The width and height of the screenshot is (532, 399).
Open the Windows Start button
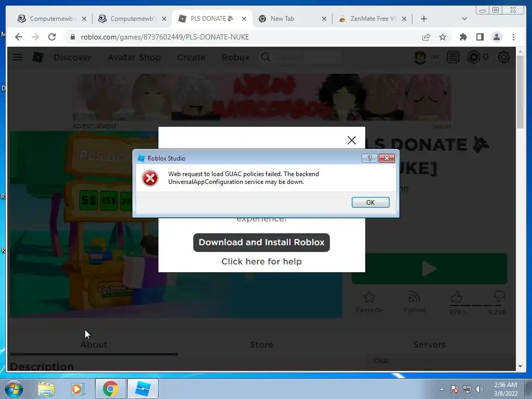14,389
